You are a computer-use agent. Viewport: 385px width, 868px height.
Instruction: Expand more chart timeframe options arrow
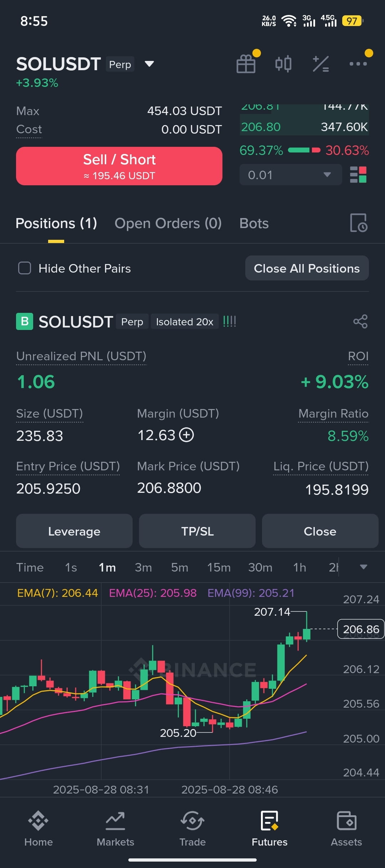tap(364, 567)
